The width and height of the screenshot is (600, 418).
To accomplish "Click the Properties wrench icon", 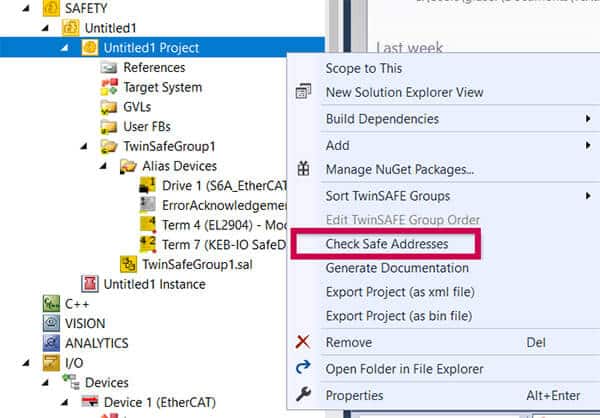I will click(x=303, y=394).
